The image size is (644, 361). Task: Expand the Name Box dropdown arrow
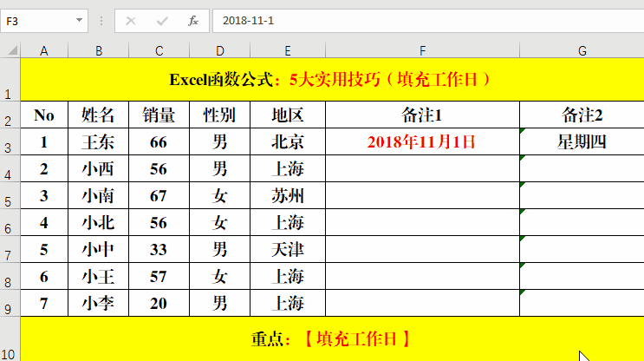click(79, 20)
